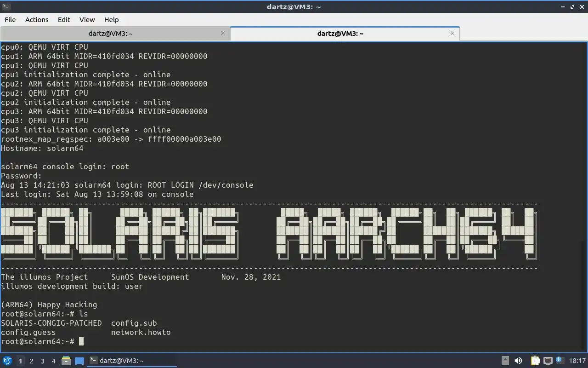Click the 'Password:' prompt line

coord(22,176)
